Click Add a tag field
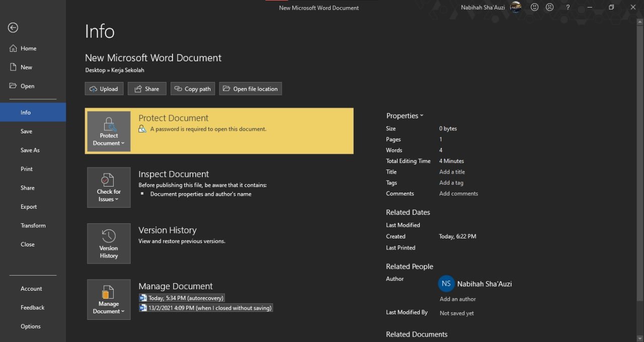Image resolution: width=644 pixels, height=342 pixels. click(x=451, y=183)
